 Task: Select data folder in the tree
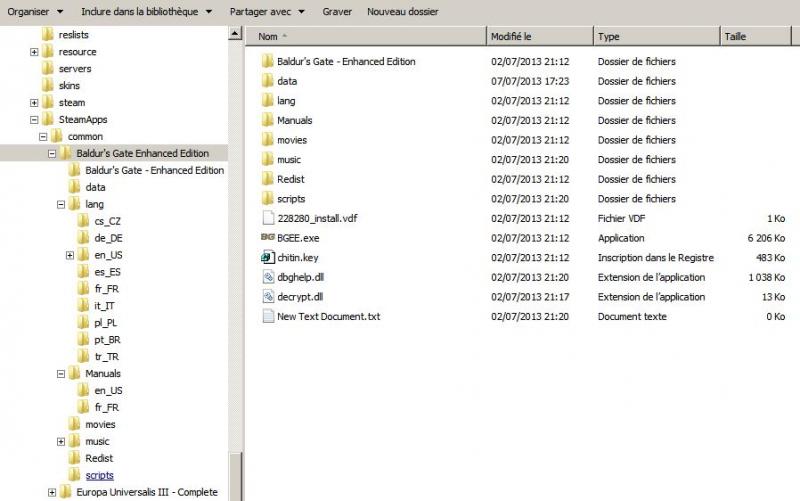[x=95, y=187]
